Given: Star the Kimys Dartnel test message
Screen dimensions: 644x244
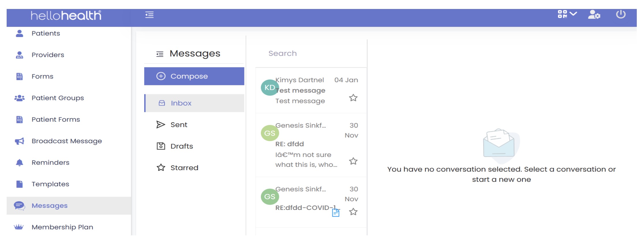Looking at the screenshot, I should click(353, 98).
